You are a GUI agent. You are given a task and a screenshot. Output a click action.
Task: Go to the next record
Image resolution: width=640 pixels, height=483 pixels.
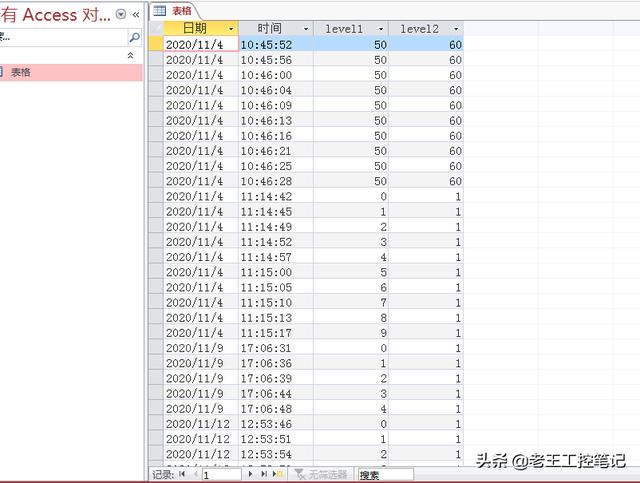(x=250, y=474)
